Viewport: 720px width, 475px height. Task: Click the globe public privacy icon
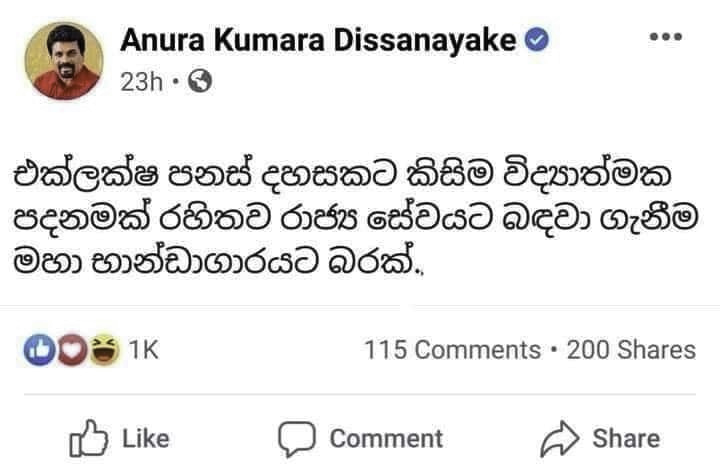201,81
